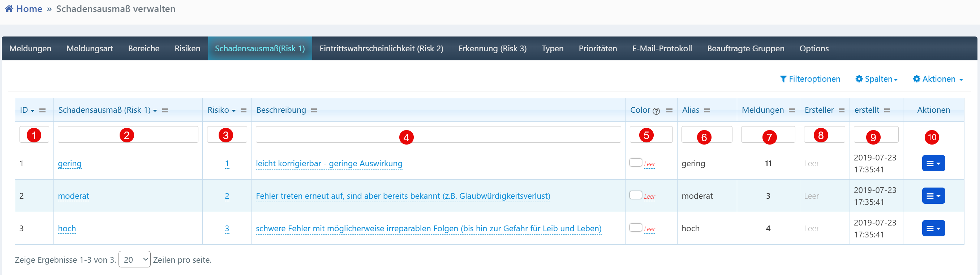Open the Aktionen dropdown above the table
980x275 pixels.
click(938, 79)
